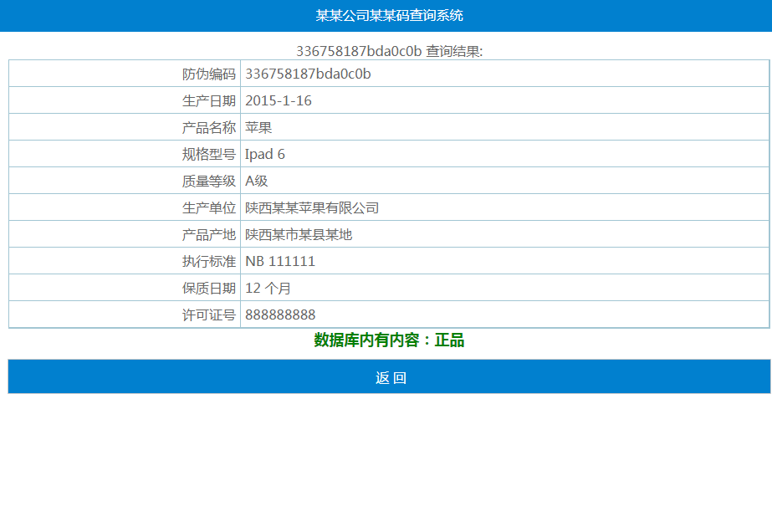772x532 pixels.
Task: Click the Ipad 6 model value
Action: click(265, 154)
